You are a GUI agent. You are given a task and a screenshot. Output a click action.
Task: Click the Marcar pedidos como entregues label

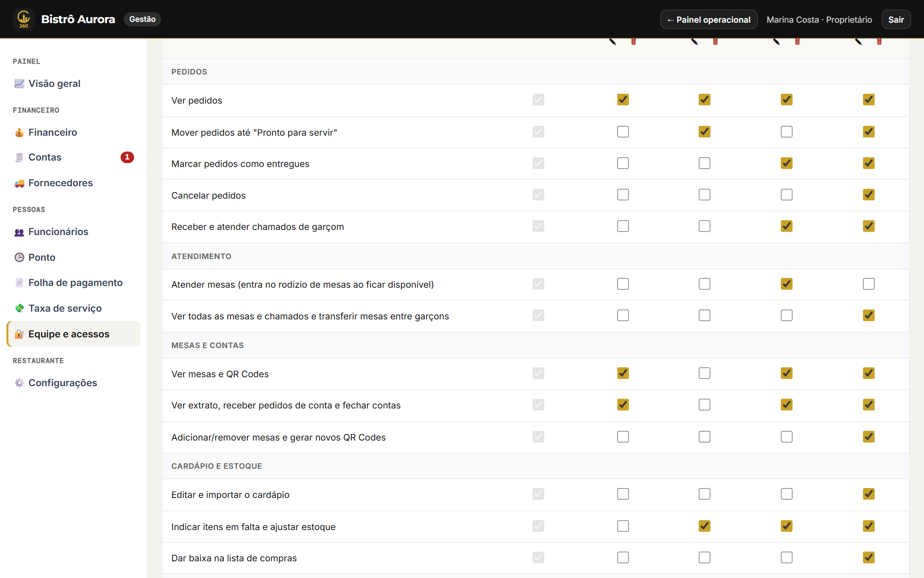(x=240, y=164)
